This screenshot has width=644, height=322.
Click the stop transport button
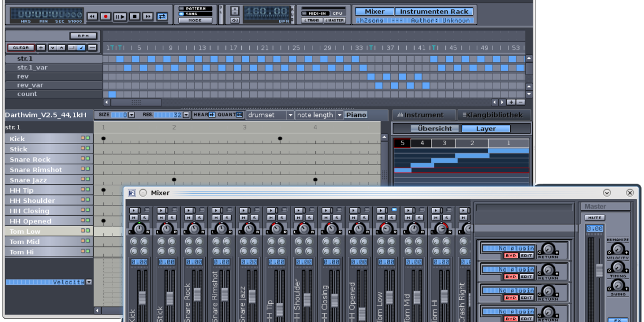tap(134, 17)
